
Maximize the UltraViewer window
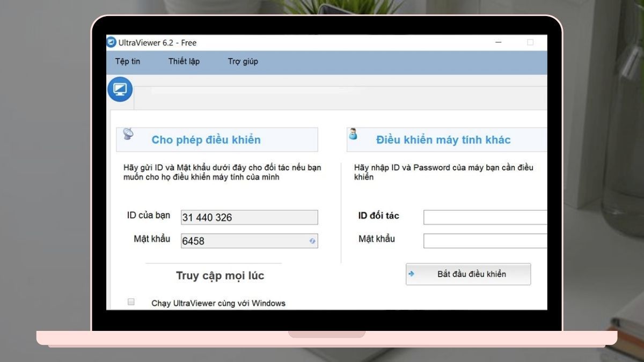[x=530, y=42]
